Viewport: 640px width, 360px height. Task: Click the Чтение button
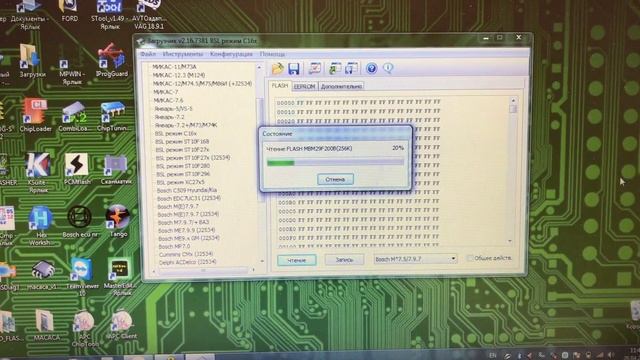tap(297, 260)
